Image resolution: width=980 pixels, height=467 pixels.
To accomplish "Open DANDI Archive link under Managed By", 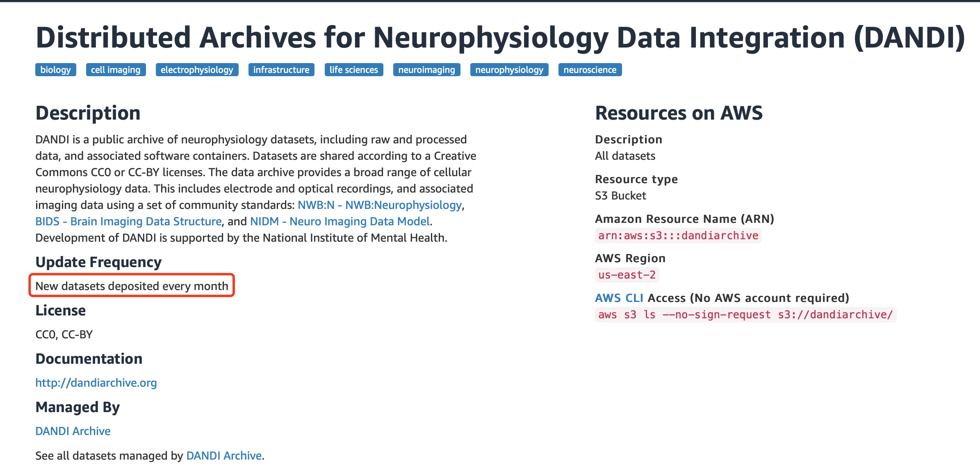I will pyautogui.click(x=73, y=431).
